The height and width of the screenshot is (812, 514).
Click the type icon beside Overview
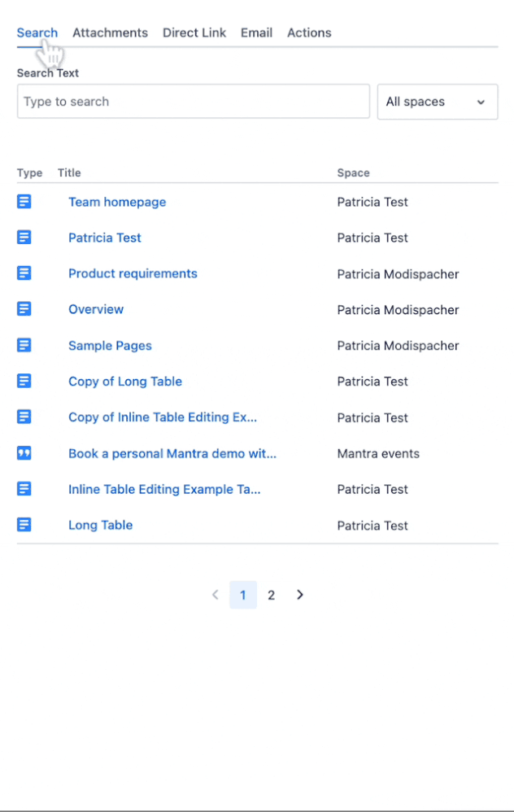[24, 308]
